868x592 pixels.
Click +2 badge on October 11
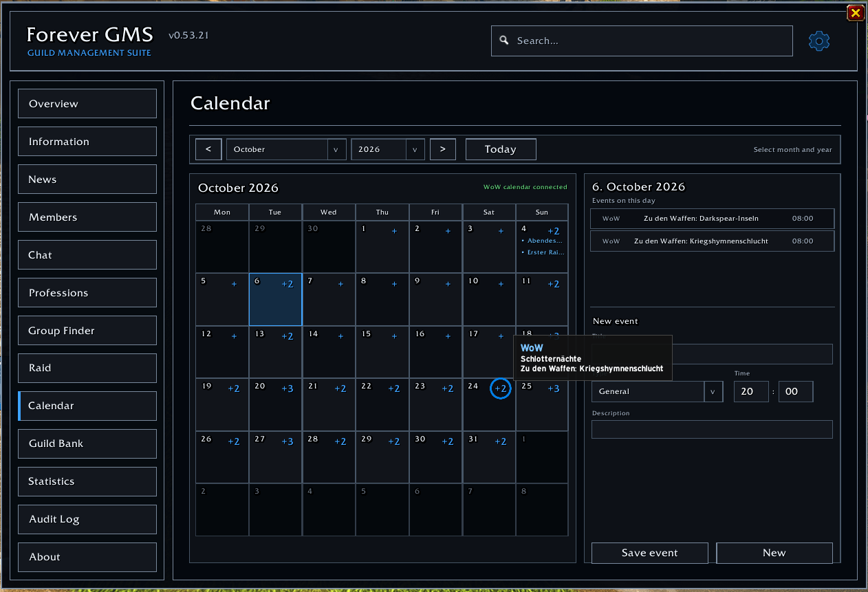[554, 284]
